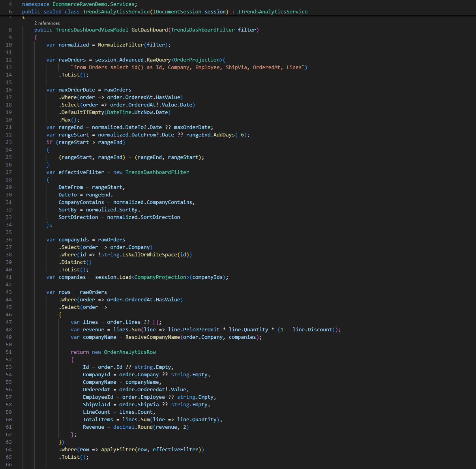Click the ITrendsAnalyticsService interface in the class header
Screen dimensions: 476x469
[x=272, y=12]
